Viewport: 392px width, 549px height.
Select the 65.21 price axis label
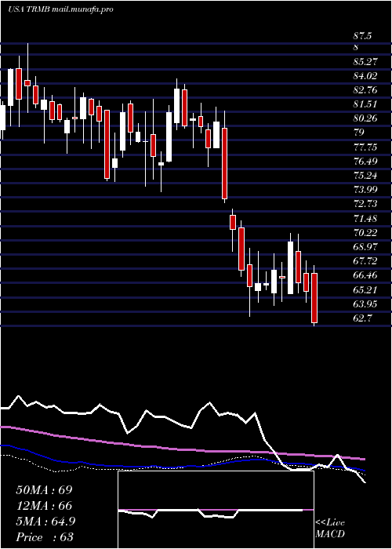click(x=365, y=290)
